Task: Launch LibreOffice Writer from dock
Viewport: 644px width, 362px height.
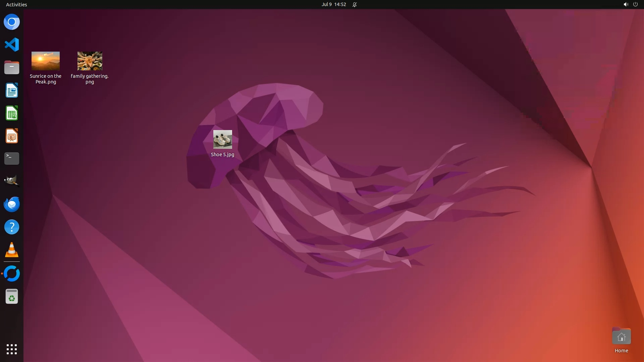Action: (12, 90)
